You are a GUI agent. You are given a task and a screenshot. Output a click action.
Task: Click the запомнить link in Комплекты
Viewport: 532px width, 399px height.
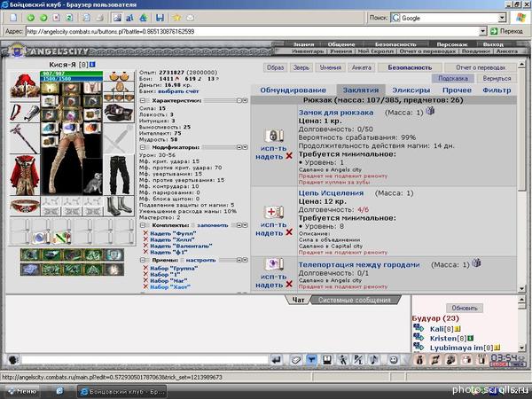click(x=213, y=225)
